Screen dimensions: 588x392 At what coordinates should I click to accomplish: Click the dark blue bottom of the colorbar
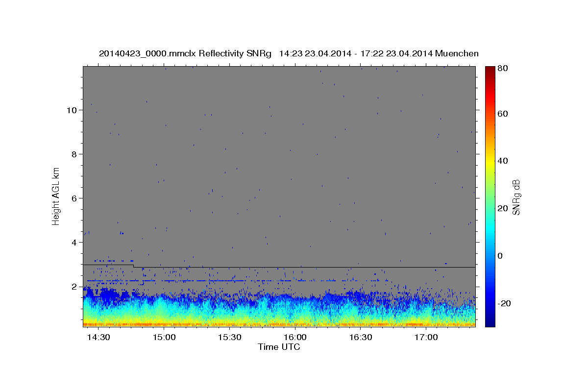click(x=490, y=321)
